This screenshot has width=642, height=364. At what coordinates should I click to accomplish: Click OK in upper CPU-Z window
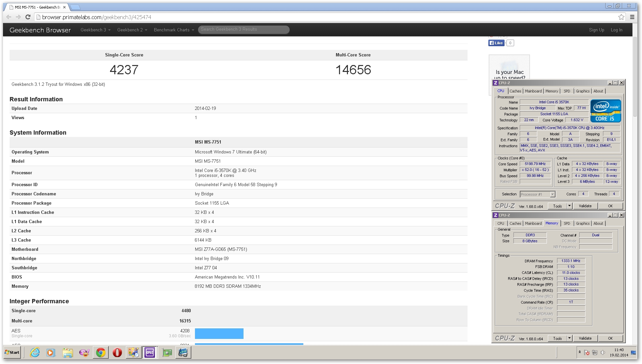click(x=610, y=206)
